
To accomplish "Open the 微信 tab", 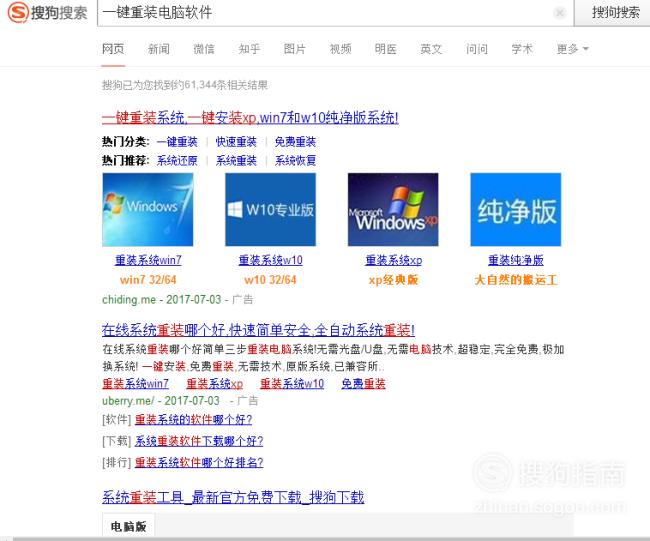I will coord(204,49).
